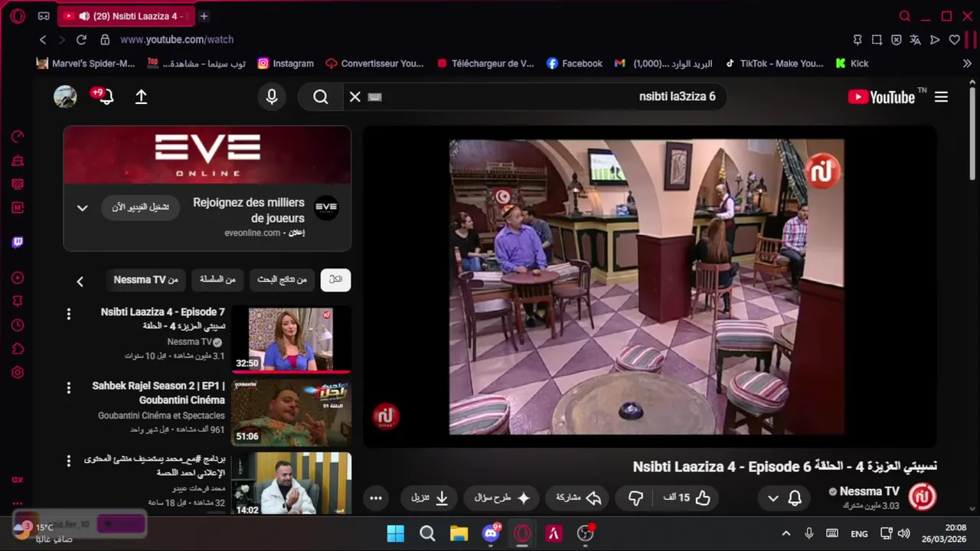The image size is (980, 551).
Task: Dislike the video with thumbs down
Action: click(x=635, y=498)
